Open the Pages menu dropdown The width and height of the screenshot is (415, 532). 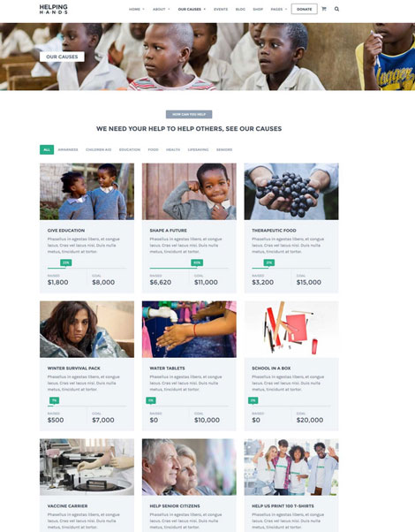(x=279, y=9)
